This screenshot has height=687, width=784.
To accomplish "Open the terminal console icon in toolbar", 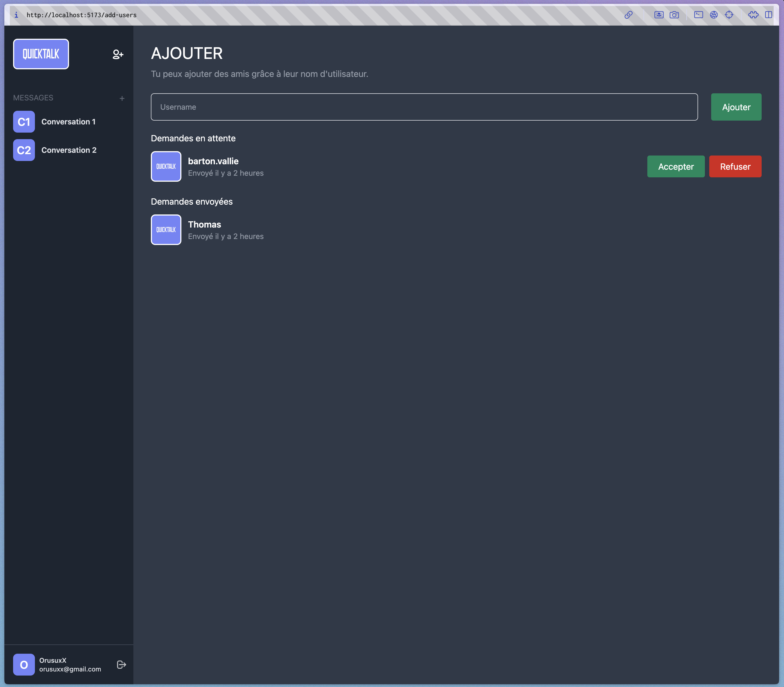I will click(x=698, y=15).
